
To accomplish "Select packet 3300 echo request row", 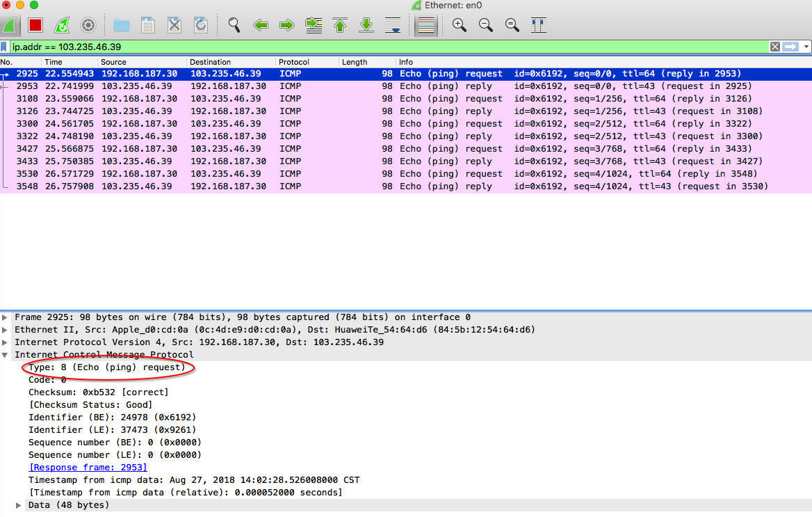I will point(406,123).
